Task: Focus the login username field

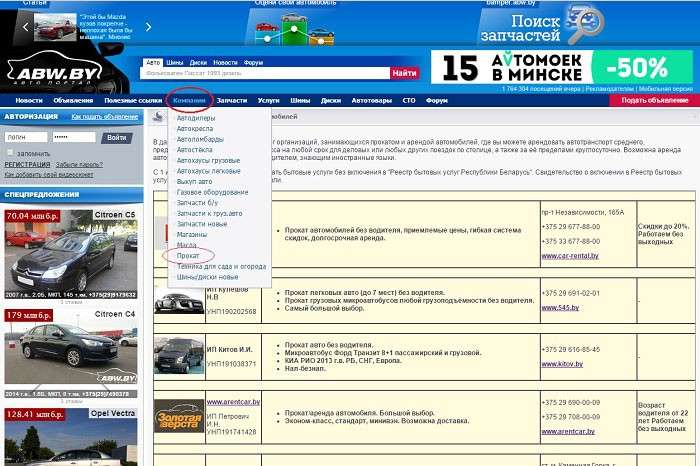Action: coord(26,137)
